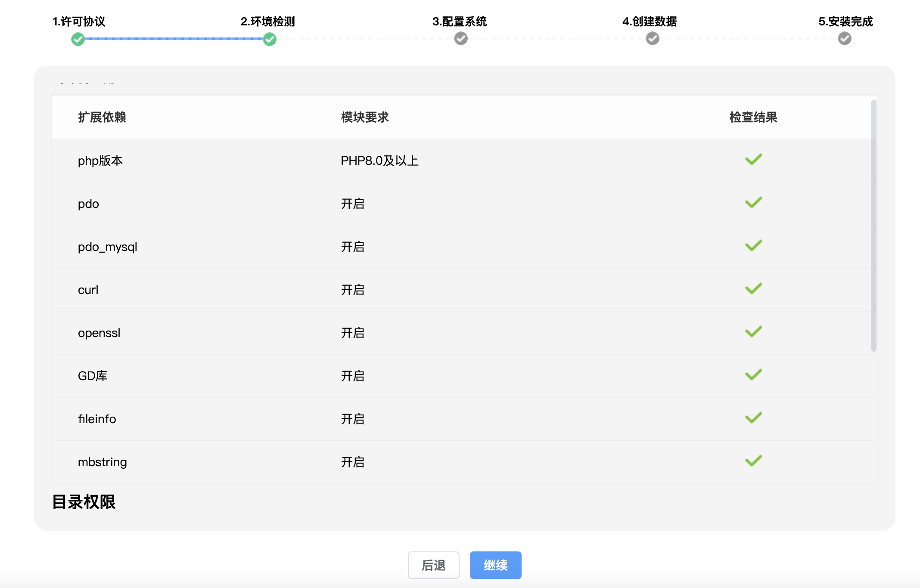This screenshot has width=920, height=588.
Task: Click the green checkmark for pdo_mysql row
Action: [x=754, y=245]
